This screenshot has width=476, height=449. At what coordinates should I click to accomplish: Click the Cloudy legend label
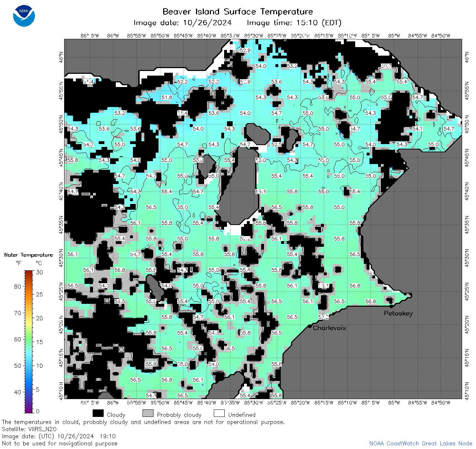[116, 415]
